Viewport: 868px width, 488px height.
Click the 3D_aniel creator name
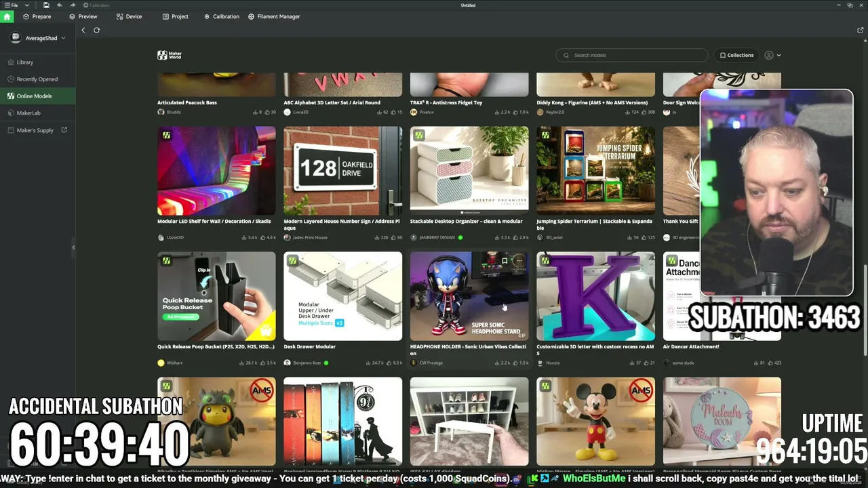[554, 237]
